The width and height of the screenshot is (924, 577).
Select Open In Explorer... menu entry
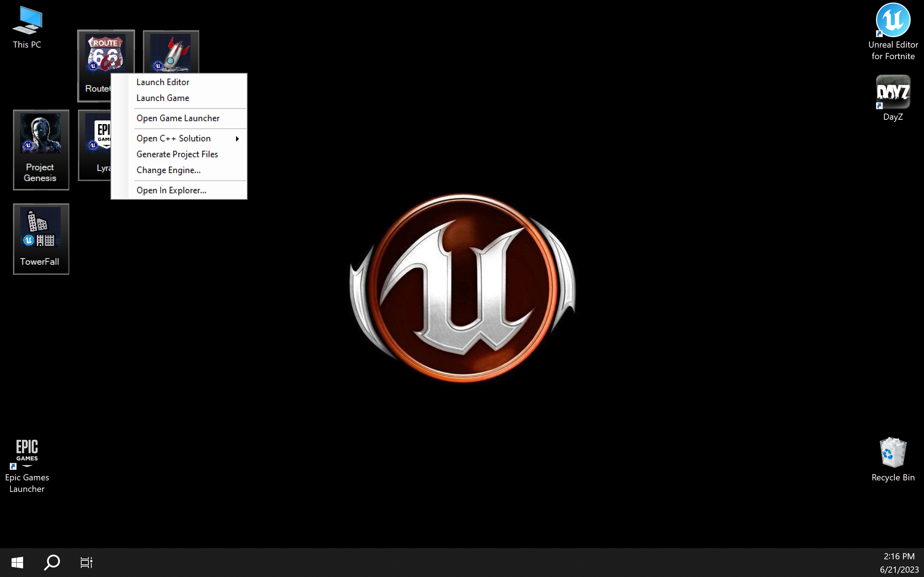(171, 190)
